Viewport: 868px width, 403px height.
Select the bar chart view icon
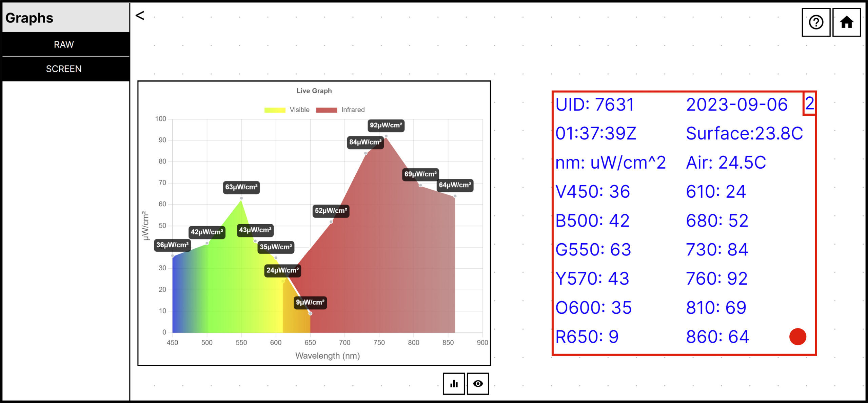pos(454,383)
